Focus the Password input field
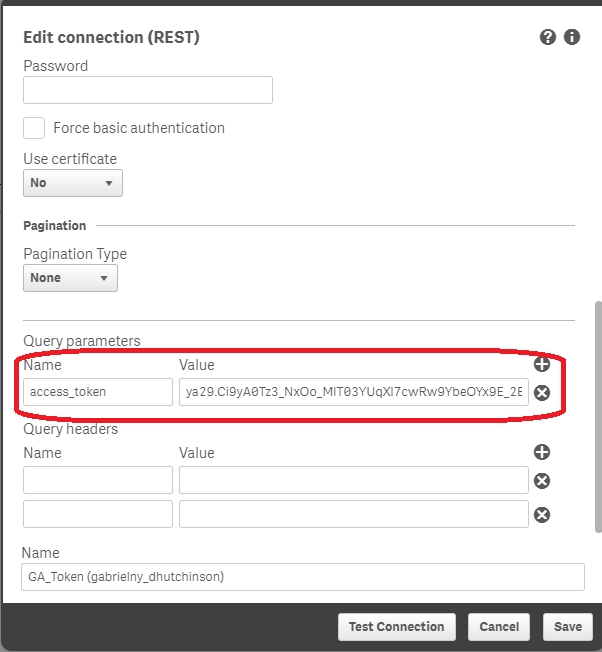 pos(148,90)
